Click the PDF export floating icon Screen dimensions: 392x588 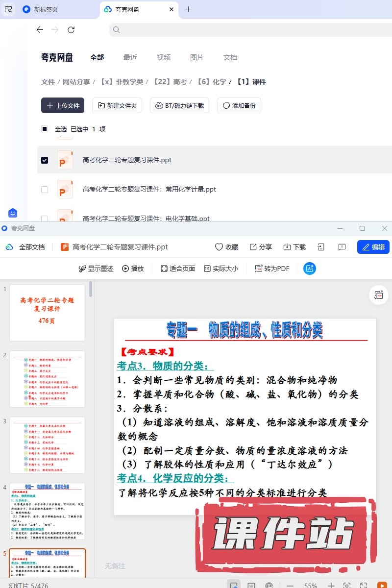coord(378,294)
